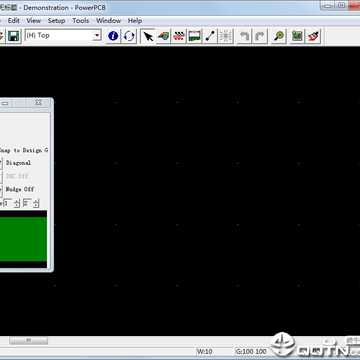Click the first layer number field showing 1
This screenshot has height=360, width=360.
coord(8,203)
